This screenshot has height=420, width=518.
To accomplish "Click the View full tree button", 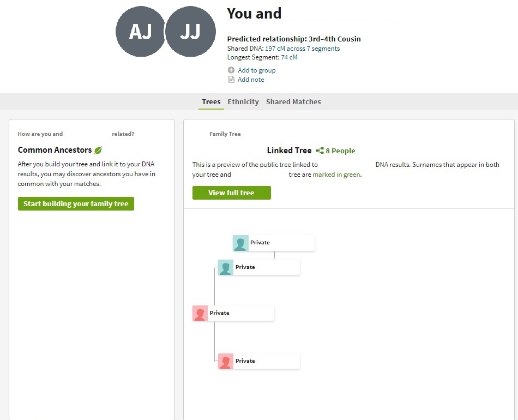I will pos(231,193).
